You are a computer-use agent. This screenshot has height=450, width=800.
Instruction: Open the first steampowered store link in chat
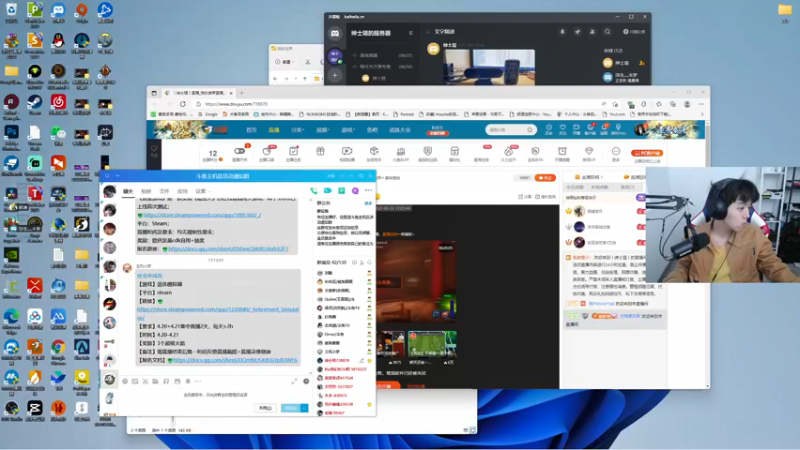(202, 215)
